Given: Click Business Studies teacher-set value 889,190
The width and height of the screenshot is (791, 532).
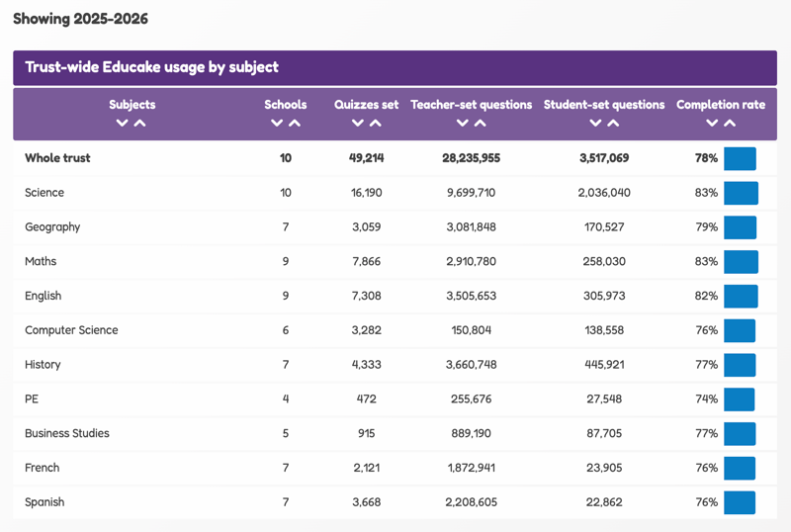Looking at the screenshot, I should 472,433.
